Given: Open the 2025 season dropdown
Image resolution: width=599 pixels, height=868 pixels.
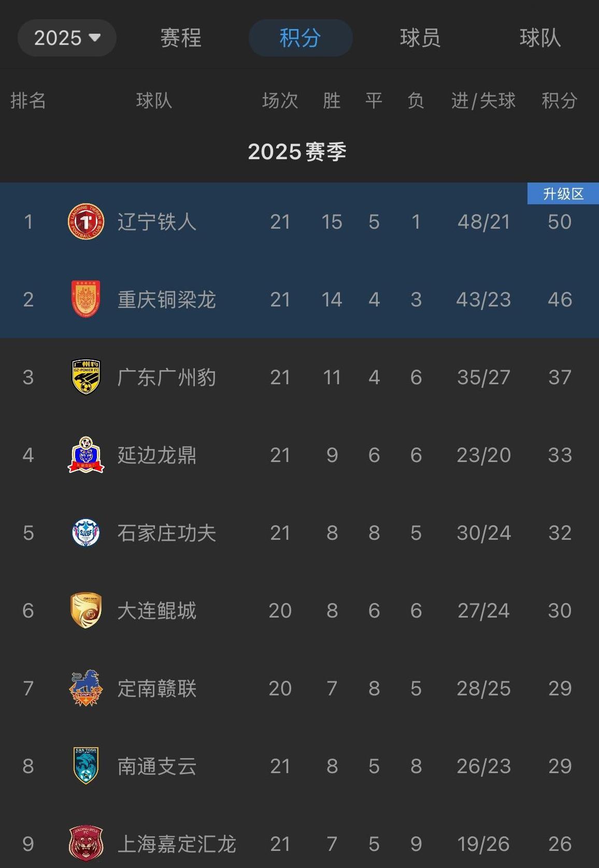Looking at the screenshot, I should tap(67, 38).
